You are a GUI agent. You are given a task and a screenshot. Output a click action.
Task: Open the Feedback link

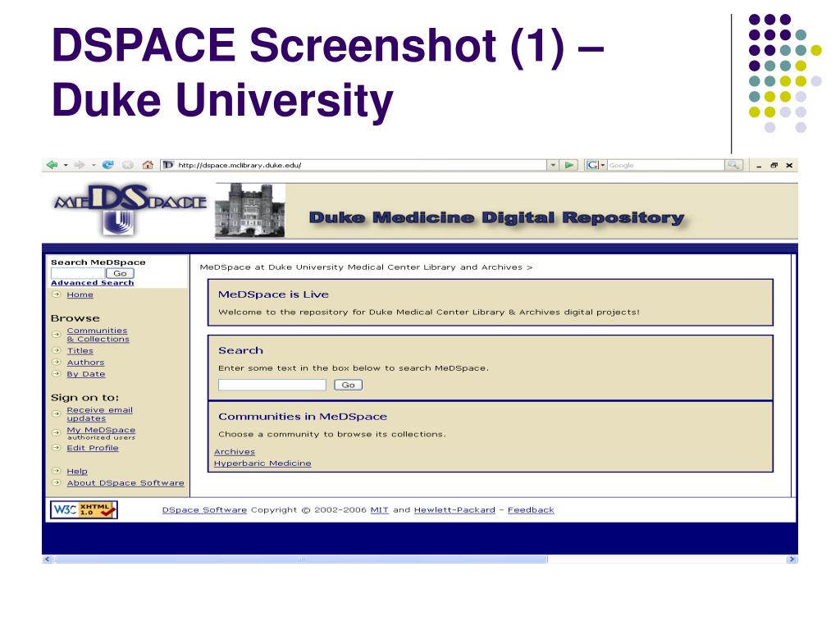point(531,510)
